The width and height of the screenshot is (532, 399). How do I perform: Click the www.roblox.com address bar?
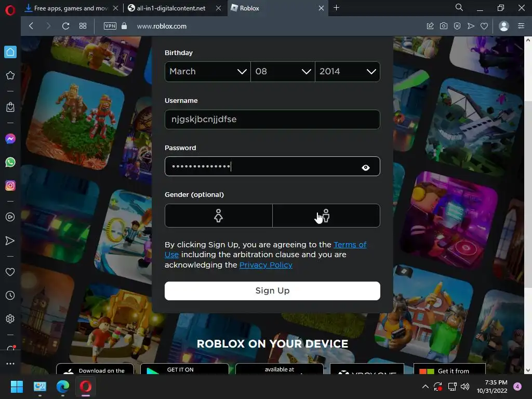(162, 26)
